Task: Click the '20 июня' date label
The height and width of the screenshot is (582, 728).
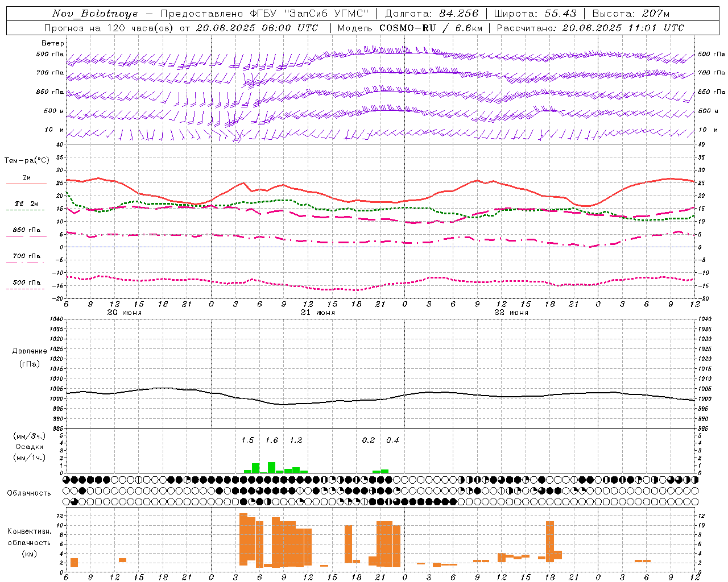Action: point(125,313)
